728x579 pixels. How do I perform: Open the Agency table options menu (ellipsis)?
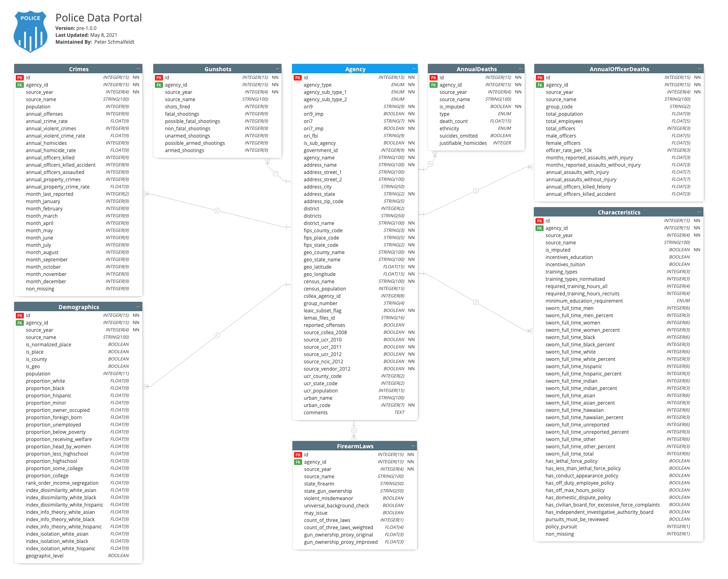tap(414, 69)
